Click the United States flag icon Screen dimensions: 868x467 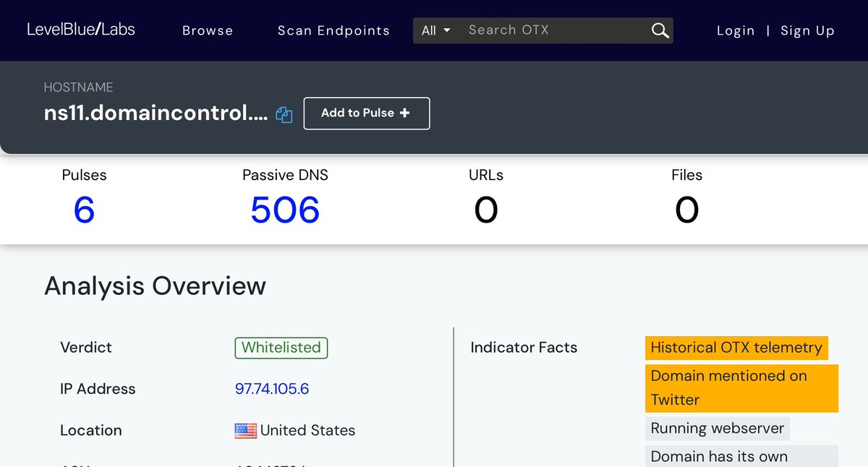246,431
